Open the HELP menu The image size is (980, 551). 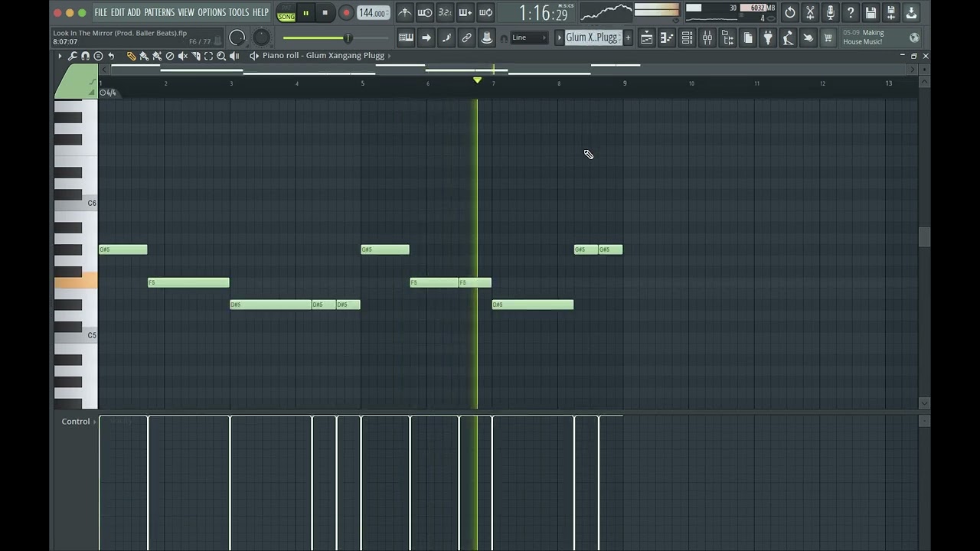[x=260, y=12]
